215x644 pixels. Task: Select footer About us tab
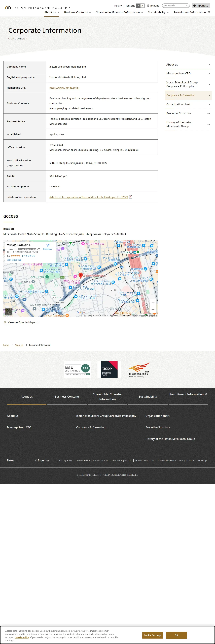pos(27,397)
